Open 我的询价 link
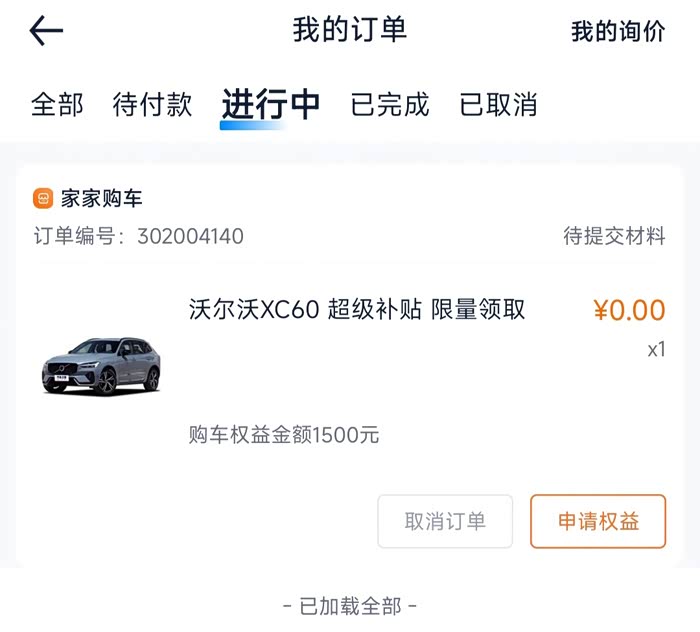The width and height of the screenshot is (700, 632). pyautogui.click(x=617, y=32)
